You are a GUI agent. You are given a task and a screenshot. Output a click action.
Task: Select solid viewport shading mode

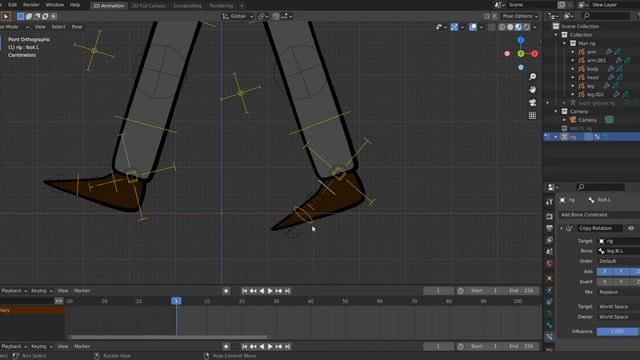click(x=510, y=27)
